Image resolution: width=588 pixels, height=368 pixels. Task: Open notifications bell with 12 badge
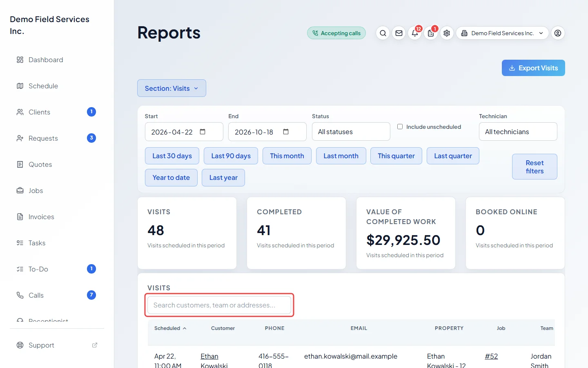click(415, 33)
